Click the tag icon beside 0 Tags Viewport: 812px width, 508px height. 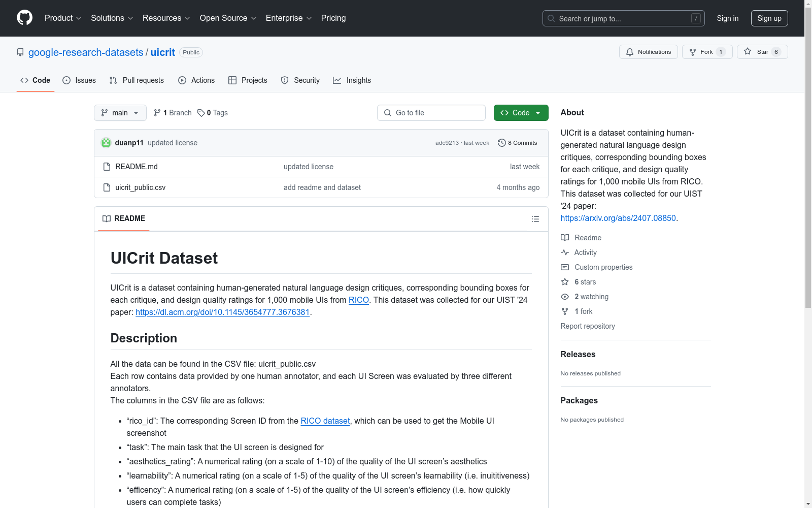pos(201,113)
